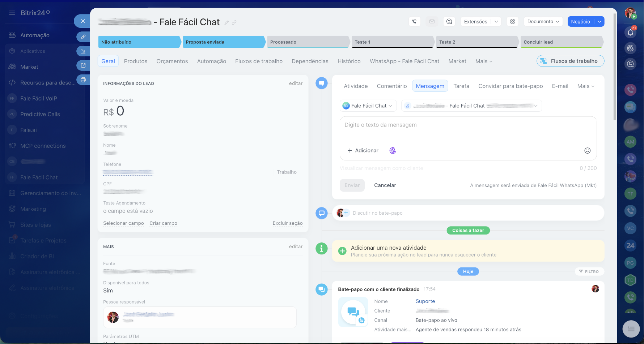Viewport: 644px width, 344px height.
Task: Click Criar campo link
Action: click(x=163, y=223)
